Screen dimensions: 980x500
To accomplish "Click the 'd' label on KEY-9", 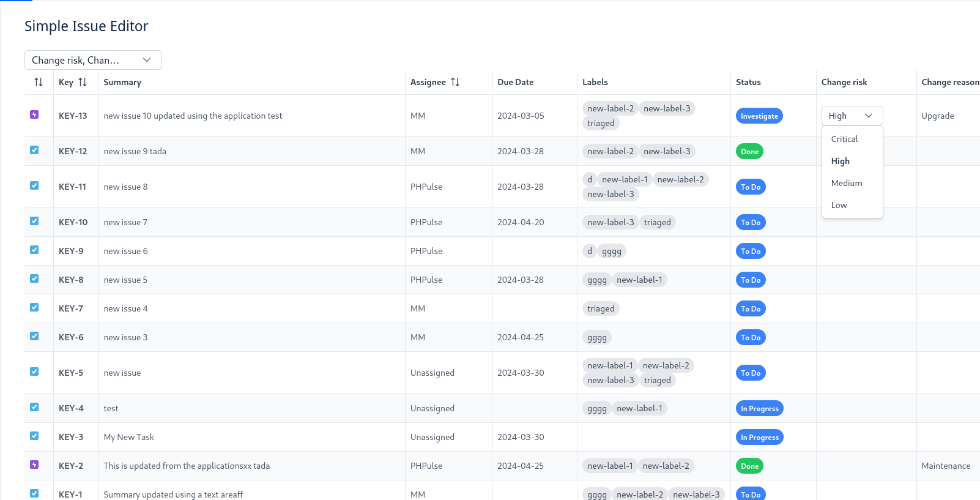I will point(590,252).
